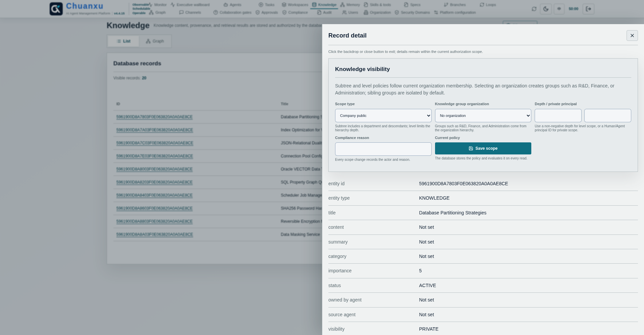Open the Workspaces stack icon
This screenshot has width=644, height=335.
[x=284, y=5]
